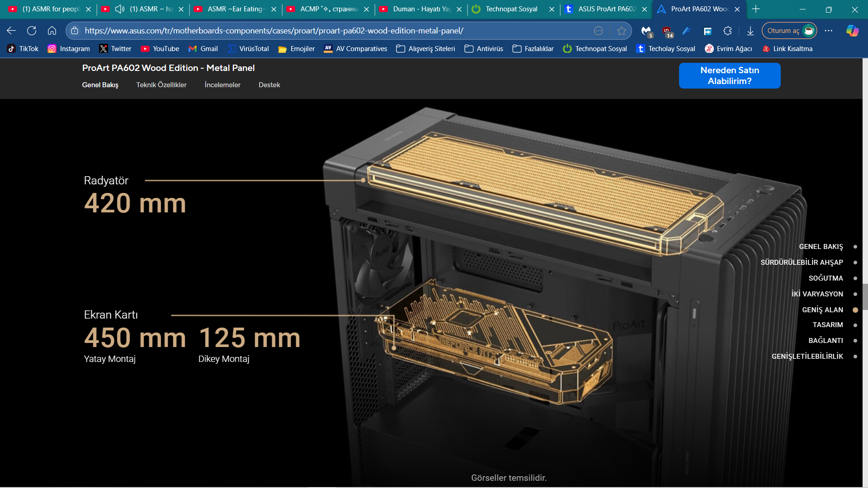This screenshot has height=488, width=868.
Task: Click the page vertical scrollbar thumb
Action: 865,297
